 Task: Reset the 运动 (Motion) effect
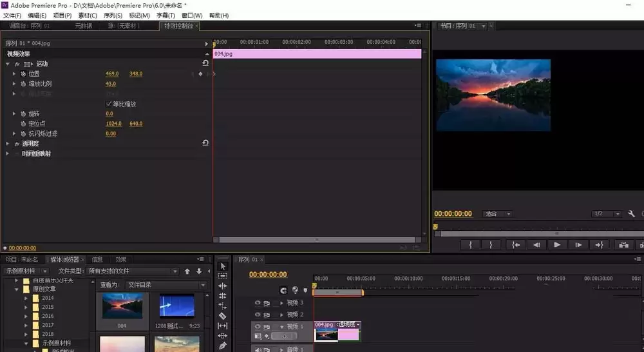tap(205, 63)
